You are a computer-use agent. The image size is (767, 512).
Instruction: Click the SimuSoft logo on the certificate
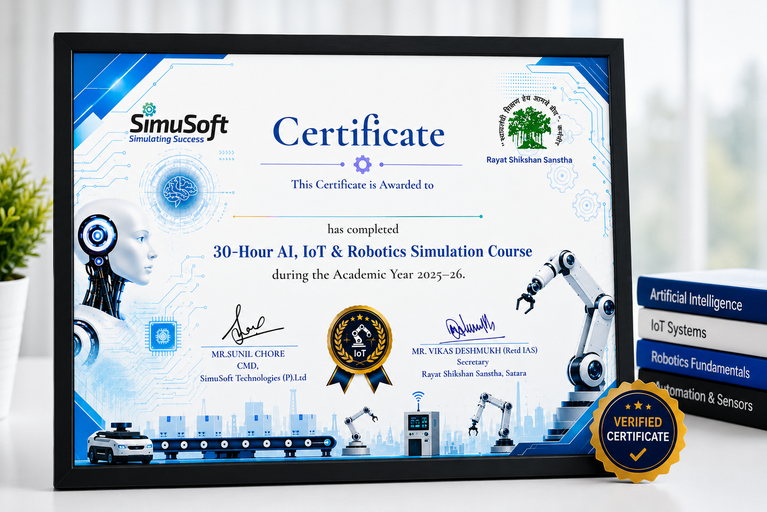(x=179, y=124)
